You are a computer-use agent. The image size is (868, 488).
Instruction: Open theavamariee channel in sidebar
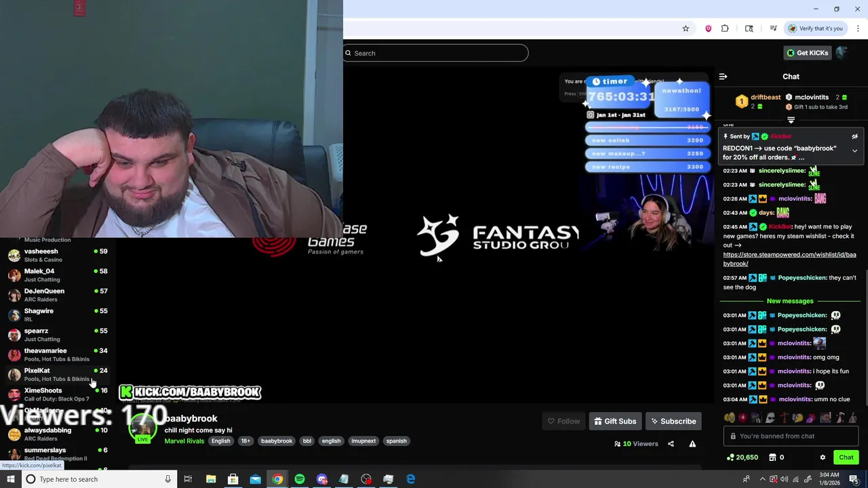[x=58, y=354]
